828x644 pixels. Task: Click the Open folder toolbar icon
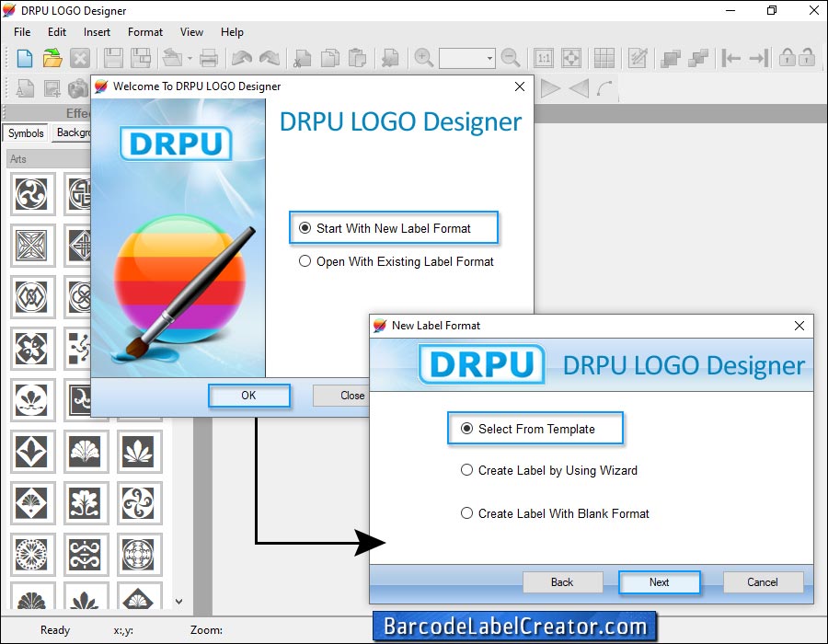52,58
